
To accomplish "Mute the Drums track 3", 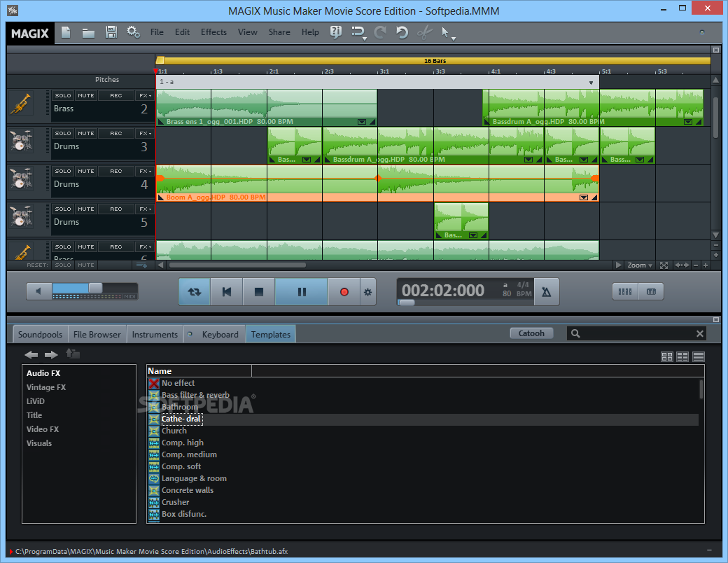I will [x=86, y=133].
